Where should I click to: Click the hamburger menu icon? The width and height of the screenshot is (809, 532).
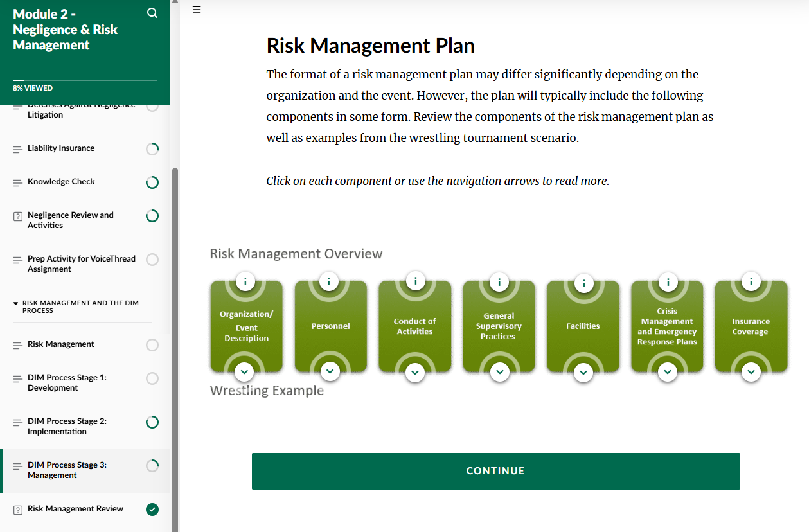point(197,10)
